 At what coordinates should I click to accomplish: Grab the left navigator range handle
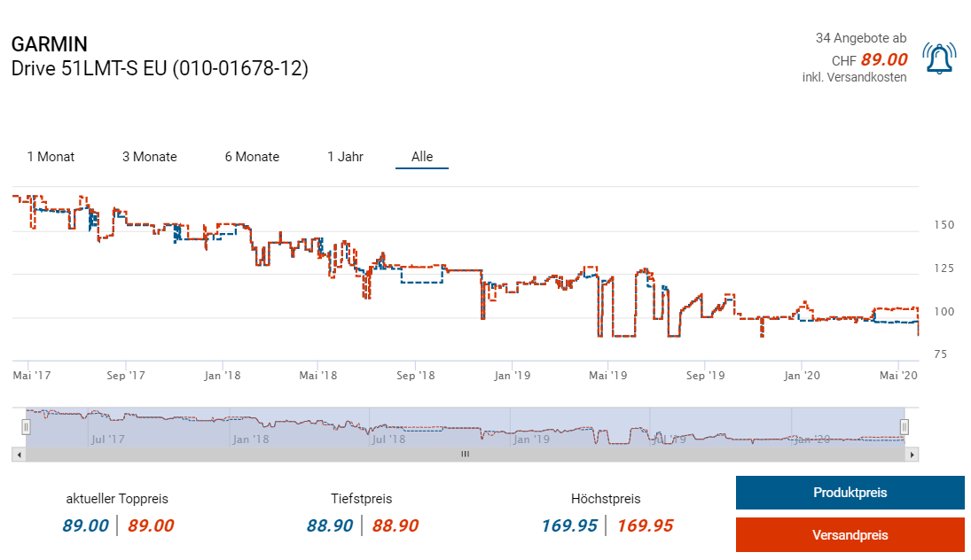tap(26, 427)
